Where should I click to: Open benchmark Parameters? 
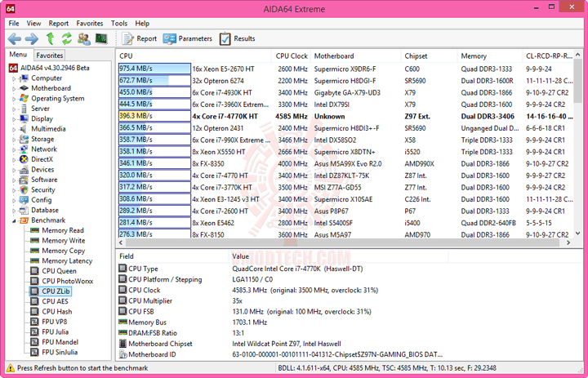pos(188,38)
